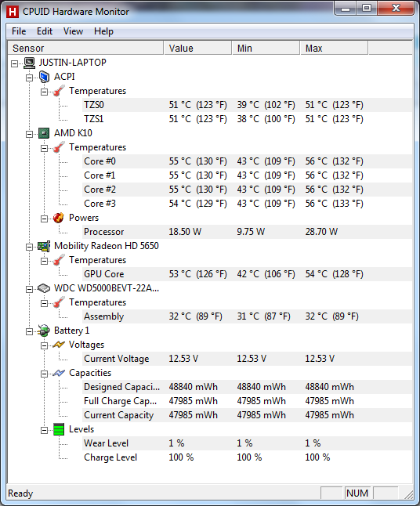Open the File menu
The width and height of the screenshot is (420, 506).
click(x=19, y=31)
